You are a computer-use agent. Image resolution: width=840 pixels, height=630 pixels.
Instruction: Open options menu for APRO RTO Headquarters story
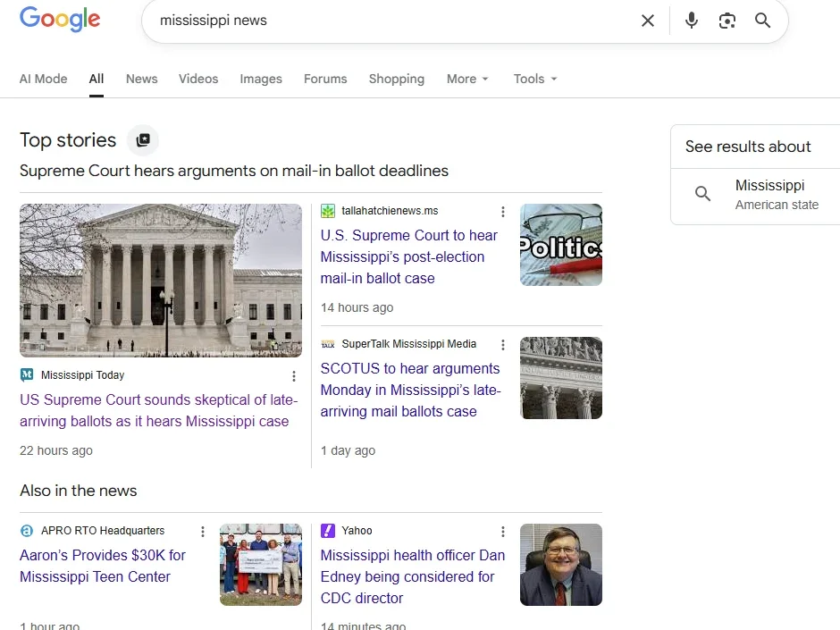tap(203, 532)
